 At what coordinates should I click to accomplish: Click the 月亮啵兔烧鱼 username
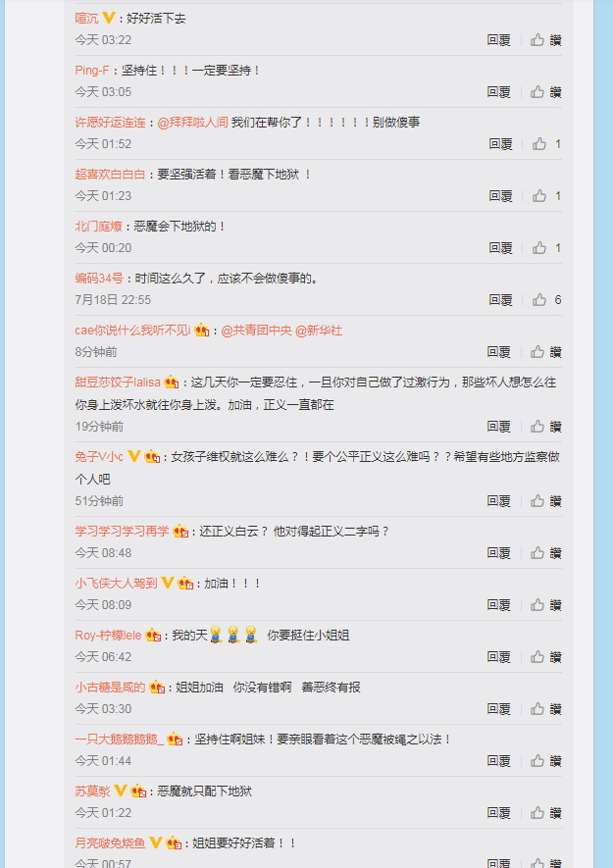[x=110, y=843]
